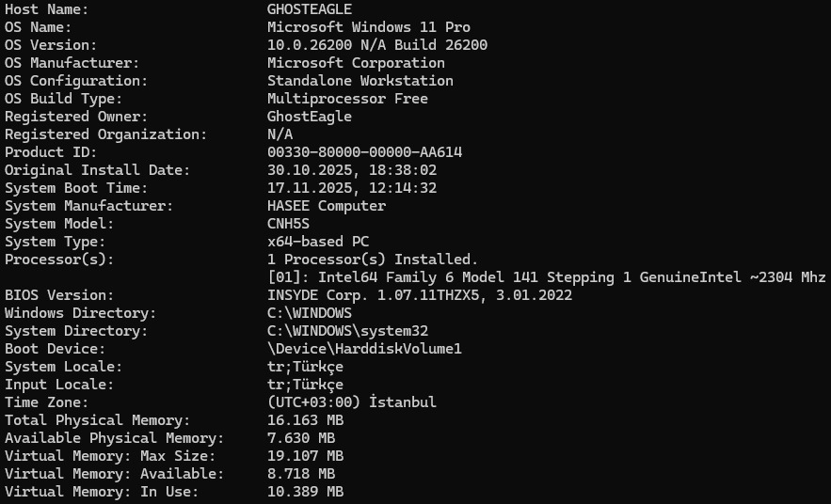831x504 pixels.
Task: Click the OS Version build number text
Action: click(376, 45)
